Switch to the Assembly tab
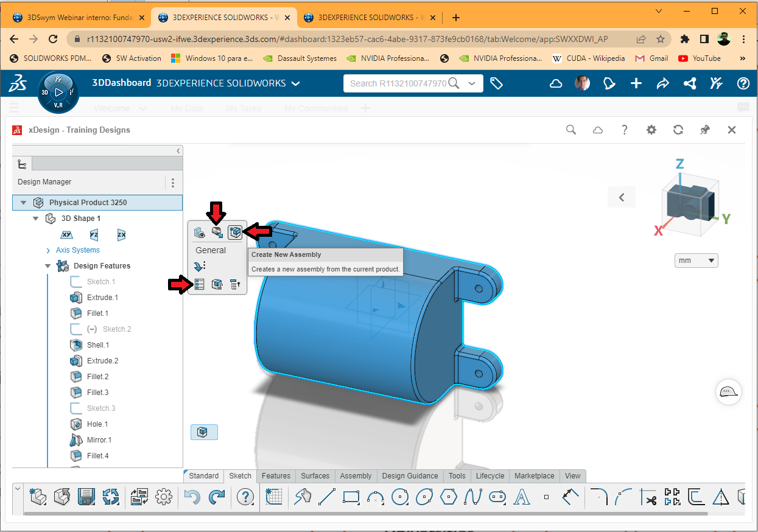This screenshot has width=758, height=532. coord(356,476)
